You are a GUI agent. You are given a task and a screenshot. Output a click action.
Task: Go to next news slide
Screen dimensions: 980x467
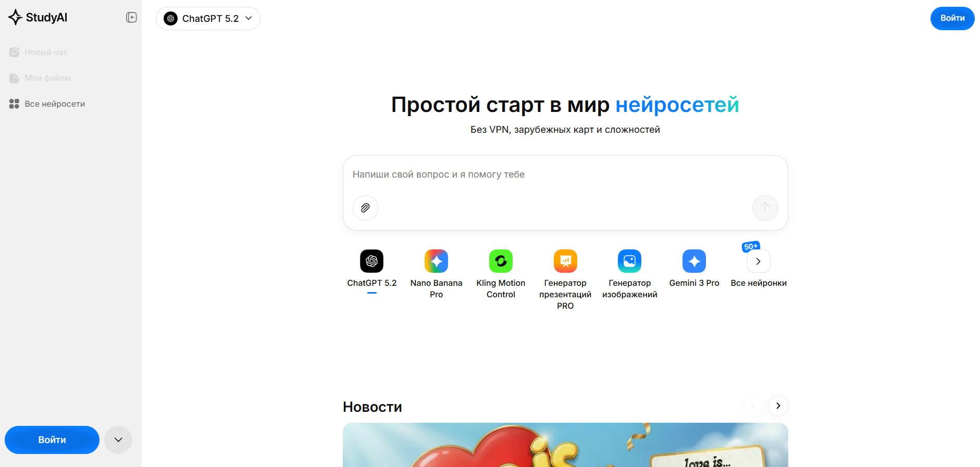pos(778,406)
